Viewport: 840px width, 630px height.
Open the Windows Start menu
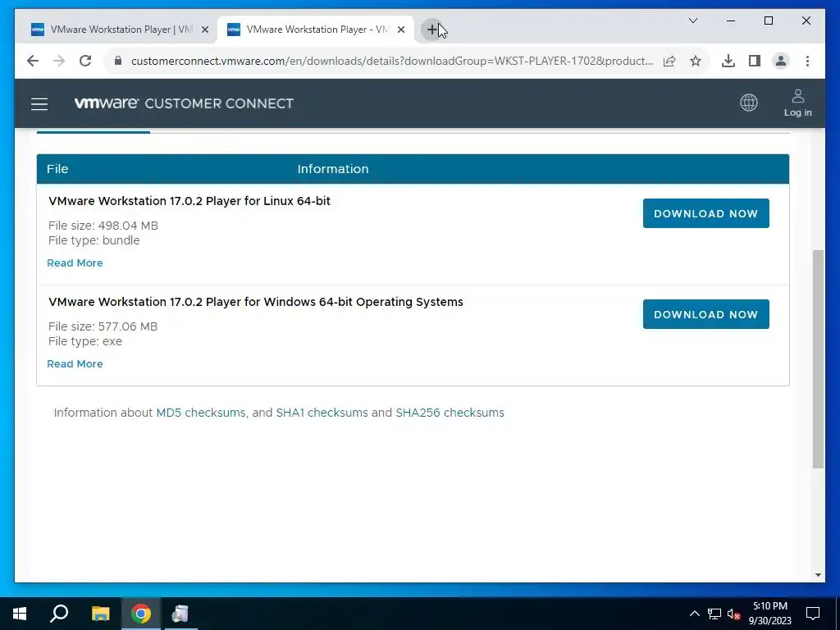coord(20,614)
